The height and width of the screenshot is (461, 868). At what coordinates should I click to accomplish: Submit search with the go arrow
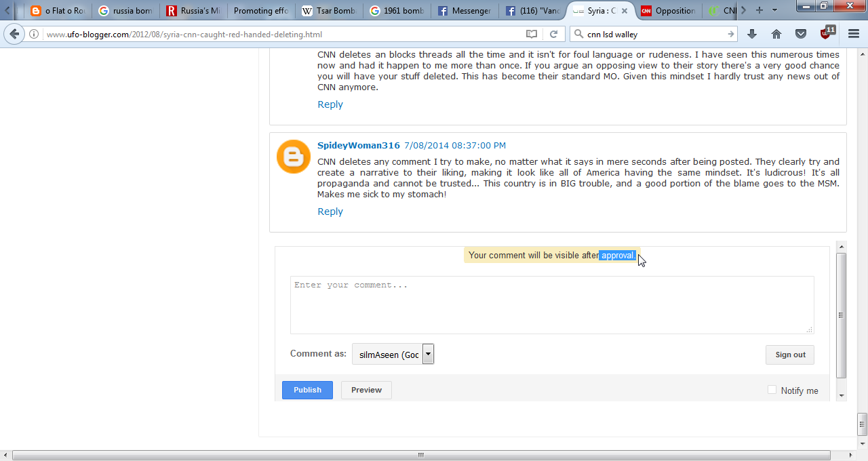(731, 34)
